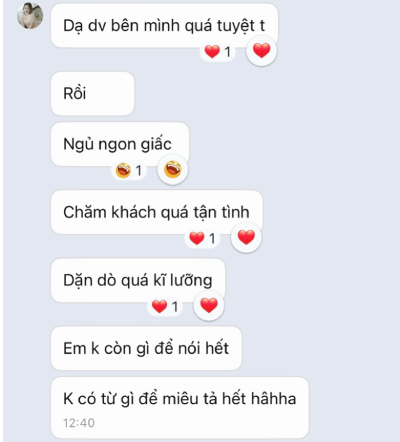Open the laughing reaction count on 'Ngủ ngon giấc'

[x=129, y=171]
